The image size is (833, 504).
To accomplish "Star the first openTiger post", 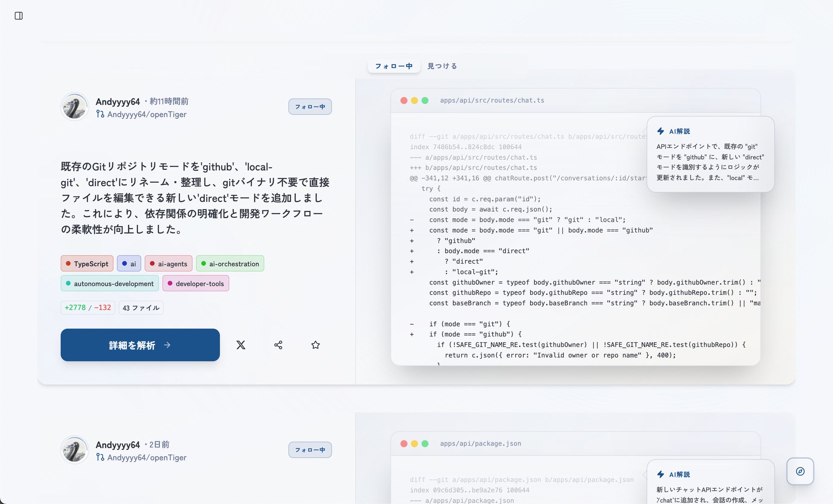I will click(315, 345).
